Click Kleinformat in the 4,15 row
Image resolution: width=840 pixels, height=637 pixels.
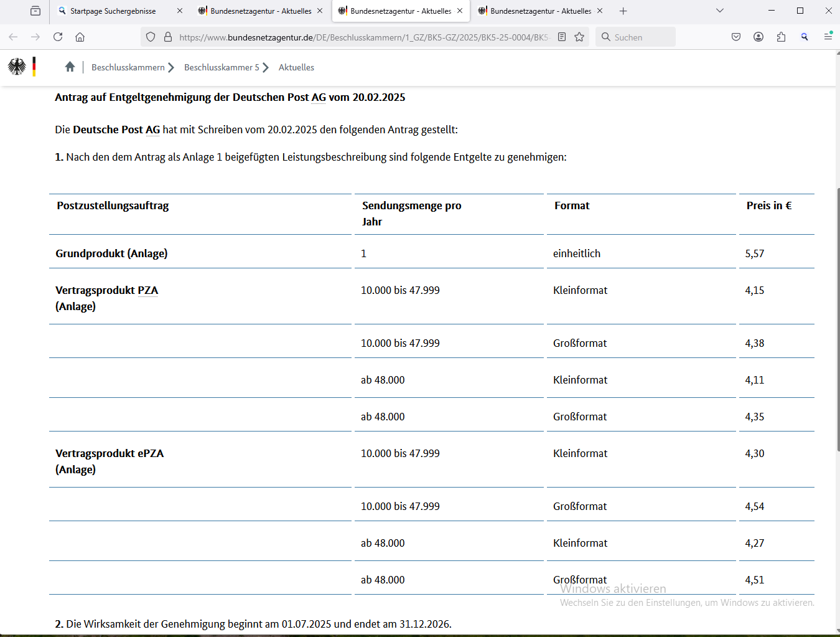580,290
